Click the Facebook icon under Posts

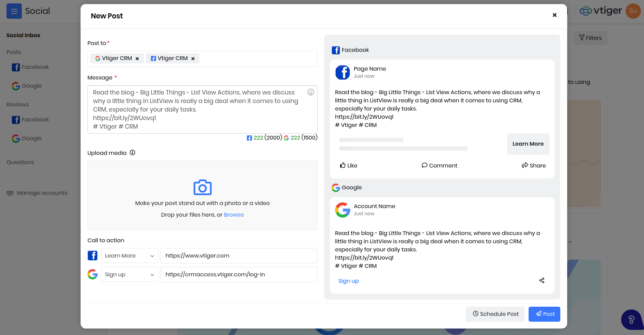[x=16, y=67]
